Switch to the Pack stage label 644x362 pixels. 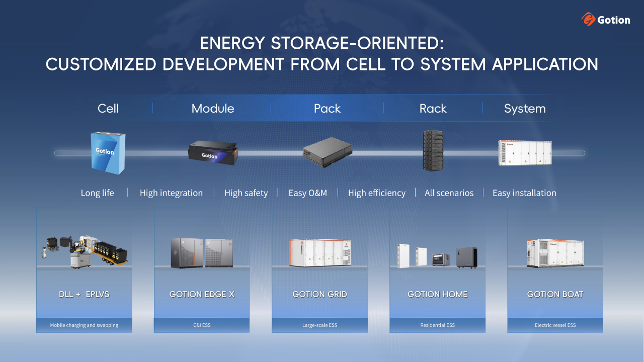(x=328, y=109)
